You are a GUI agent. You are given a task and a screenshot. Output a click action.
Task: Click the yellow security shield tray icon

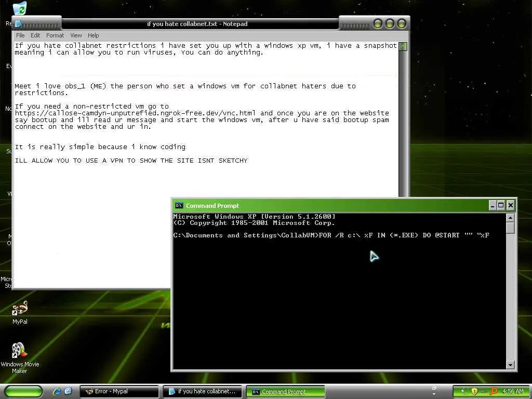pyautogui.click(x=474, y=391)
